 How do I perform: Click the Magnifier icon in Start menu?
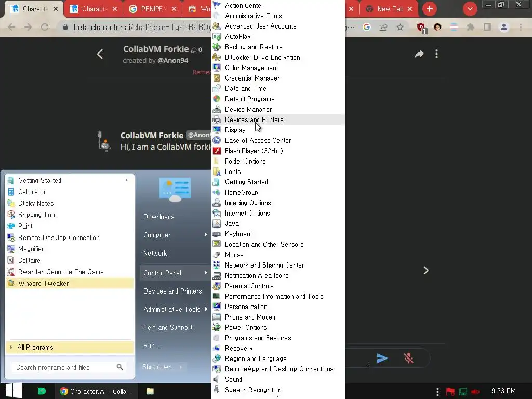pyautogui.click(x=11, y=249)
